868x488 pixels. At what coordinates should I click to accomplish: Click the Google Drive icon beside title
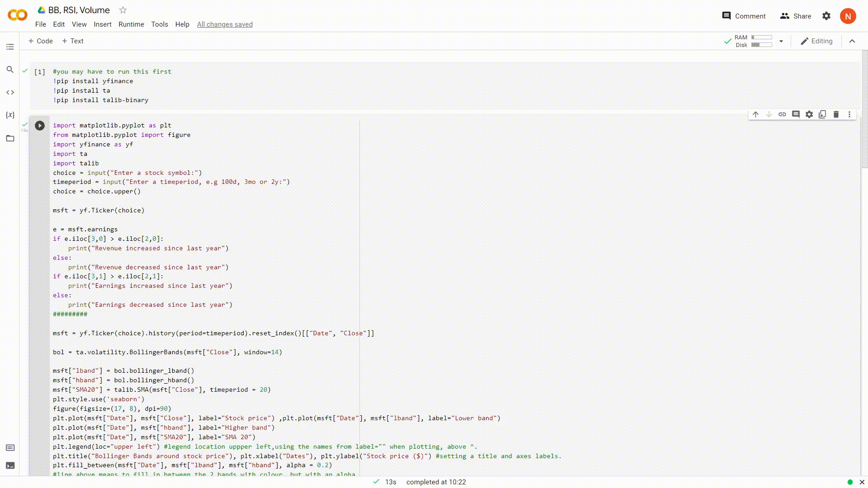42,10
